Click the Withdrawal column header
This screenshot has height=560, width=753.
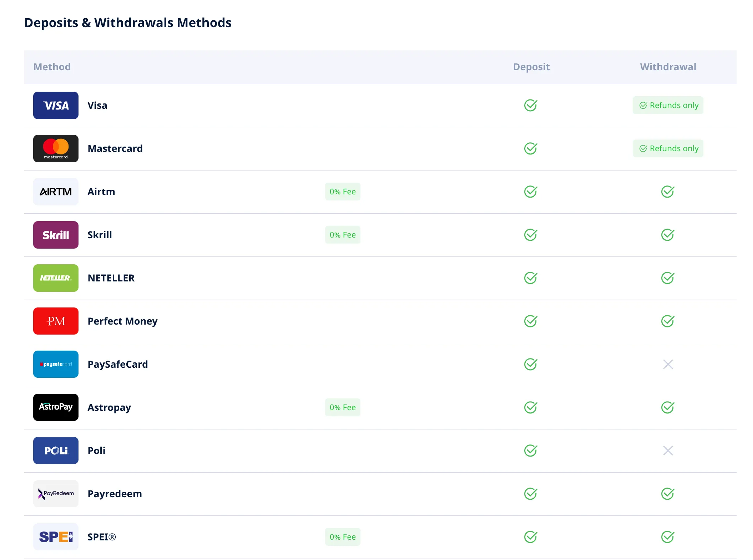[x=668, y=67]
